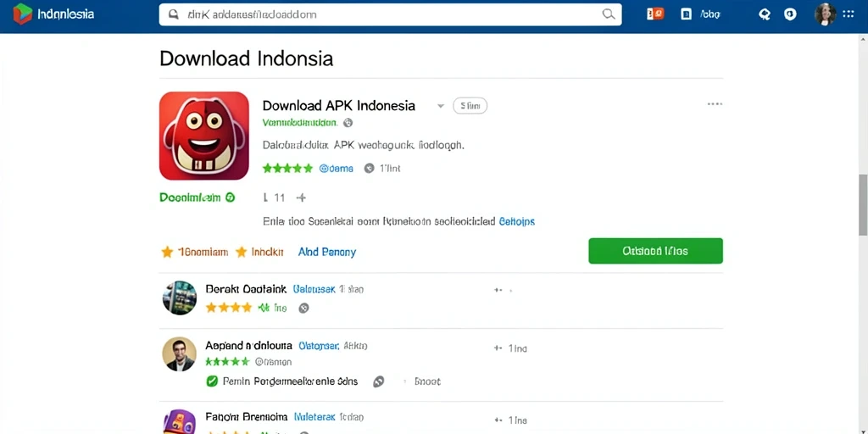Expand dropdown arrow beside Download APK Indonesia
Screen dimensions: 868x434
tap(441, 106)
